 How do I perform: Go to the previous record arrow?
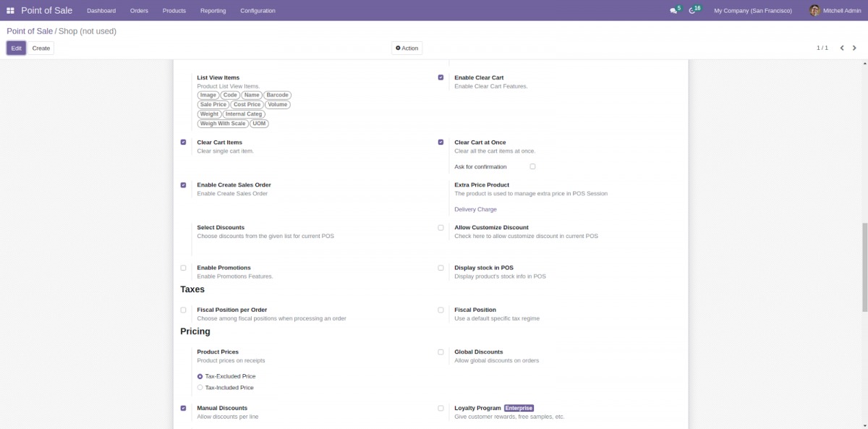pyautogui.click(x=842, y=48)
